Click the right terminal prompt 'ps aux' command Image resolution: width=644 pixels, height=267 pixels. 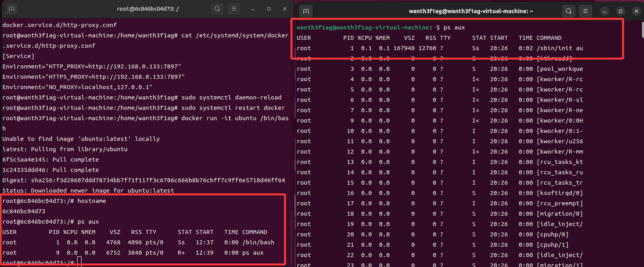pyautogui.click(x=454, y=27)
